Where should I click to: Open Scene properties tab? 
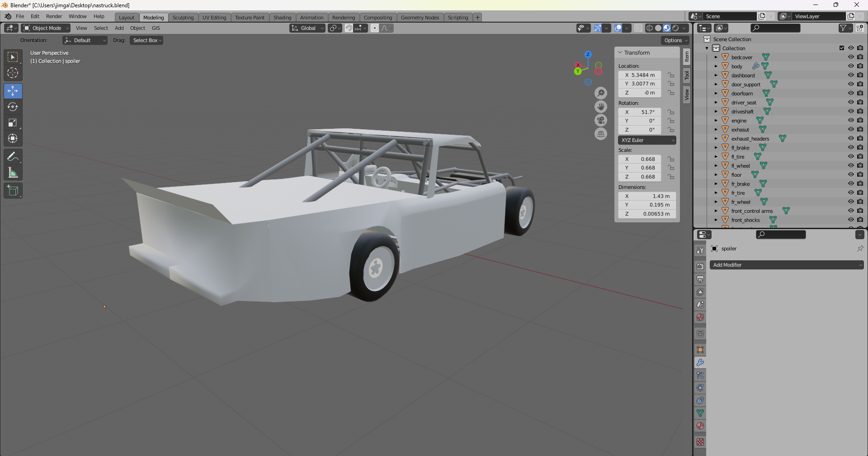(x=700, y=305)
